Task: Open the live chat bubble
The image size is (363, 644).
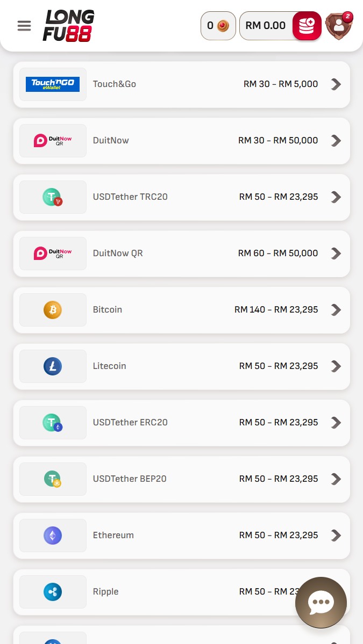Action: coord(321,603)
